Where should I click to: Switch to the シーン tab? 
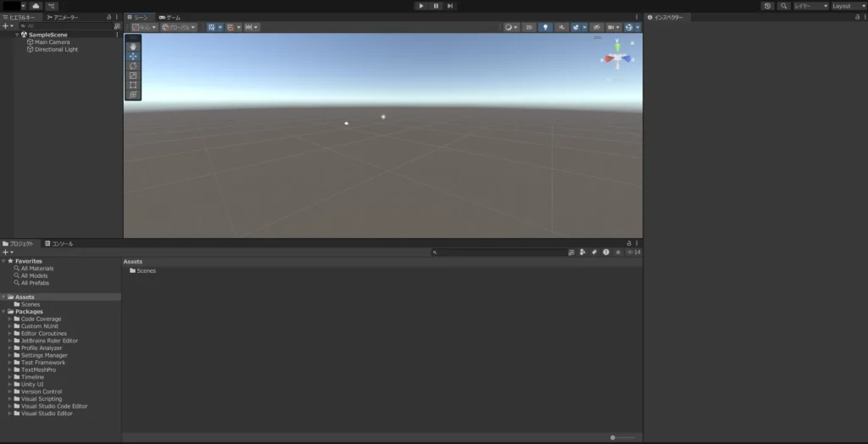coord(138,17)
